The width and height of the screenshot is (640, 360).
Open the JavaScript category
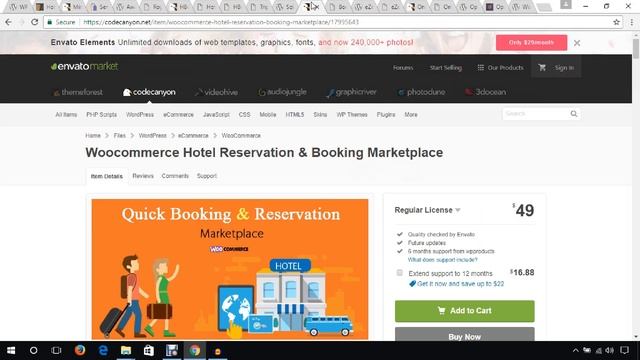click(x=216, y=115)
